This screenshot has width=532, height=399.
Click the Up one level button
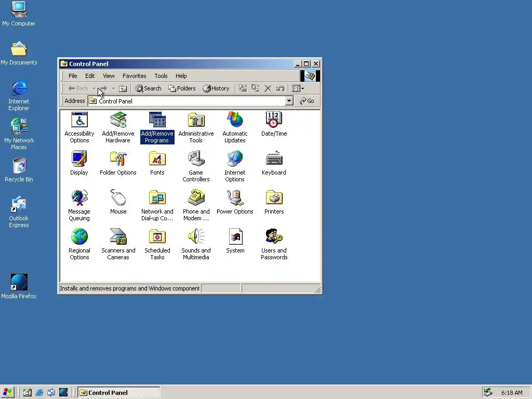pyautogui.click(x=123, y=88)
